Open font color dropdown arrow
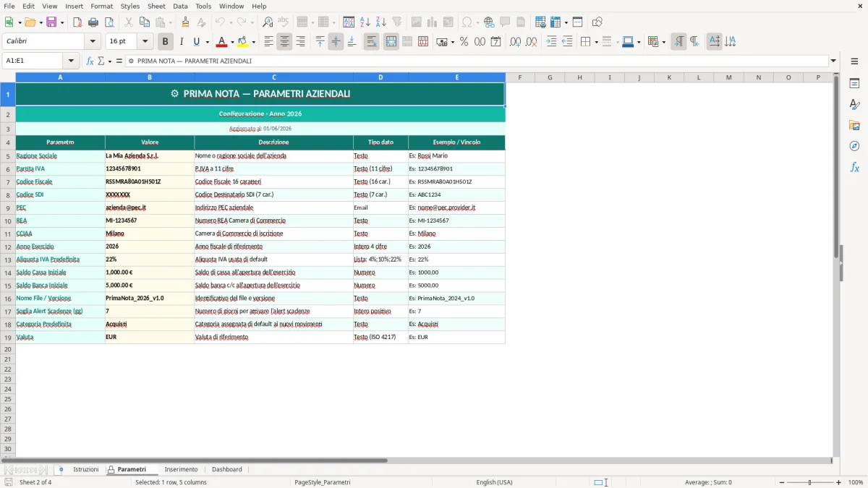This screenshot has width=868, height=488. click(x=231, y=42)
